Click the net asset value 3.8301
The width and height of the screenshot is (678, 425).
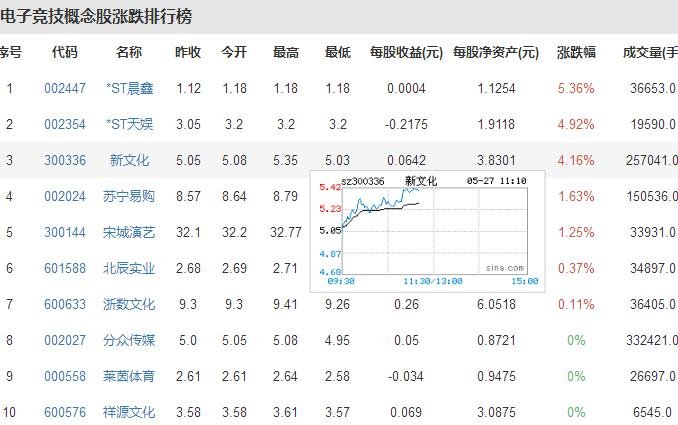click(496, 160)
